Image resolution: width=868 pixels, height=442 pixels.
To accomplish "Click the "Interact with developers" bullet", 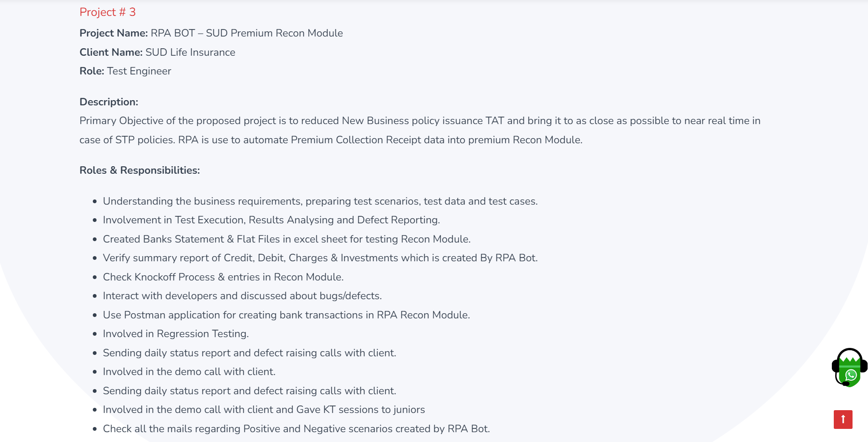I will click(242, 296).
